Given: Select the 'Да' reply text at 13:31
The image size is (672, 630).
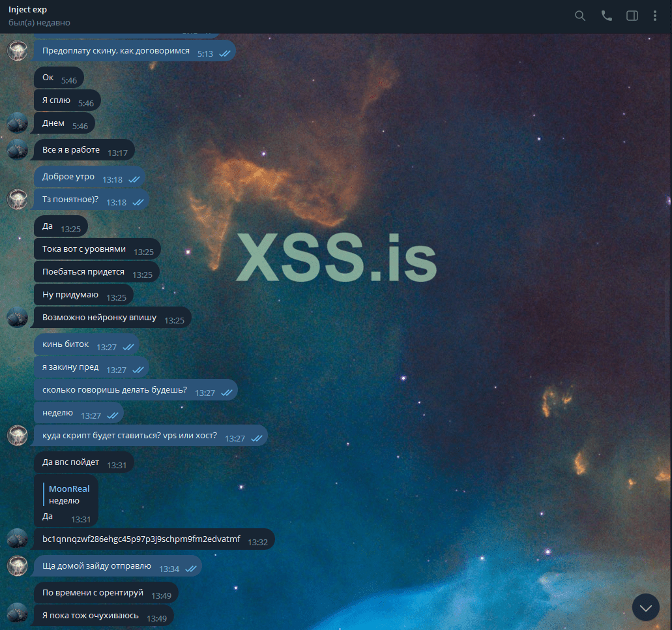Looking at the screenshot, I should 48,517.
